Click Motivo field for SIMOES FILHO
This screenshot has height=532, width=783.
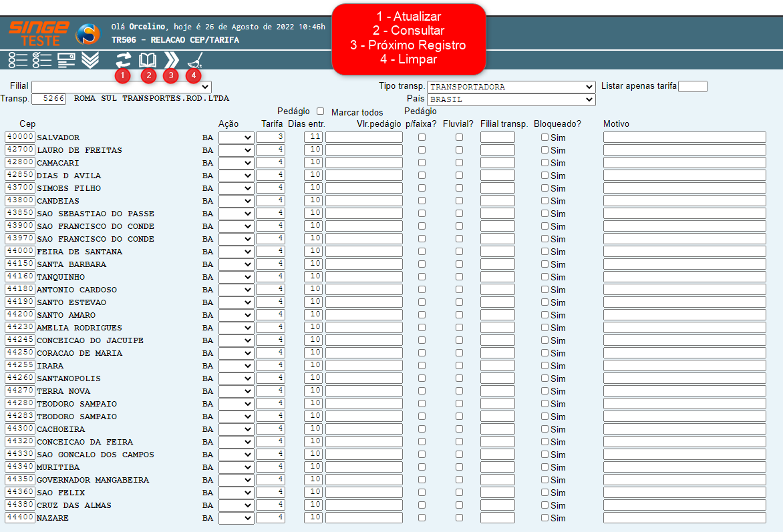click(685, 188)
